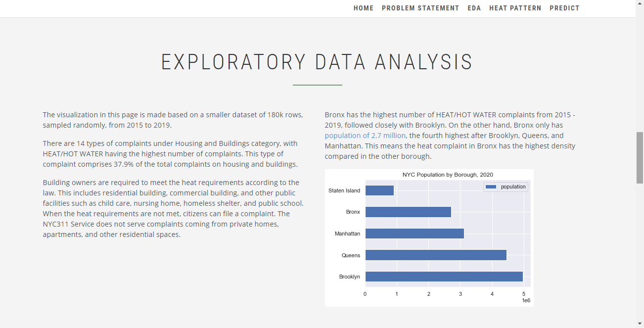The width and height of the screenshot is (644, 328).
Task: Open the HOME nav item
Action: tap(364, 8)
